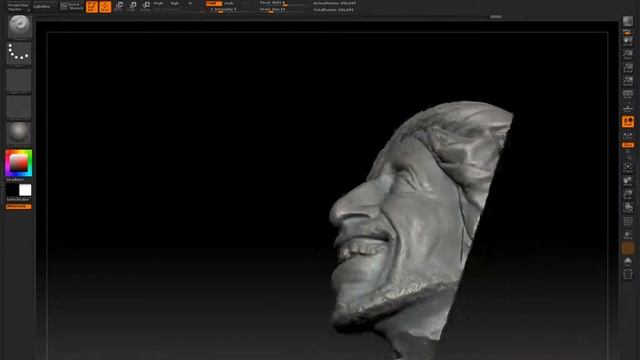Open the stroke type selector
Screen dimensions: 640x360
[19, 53]
